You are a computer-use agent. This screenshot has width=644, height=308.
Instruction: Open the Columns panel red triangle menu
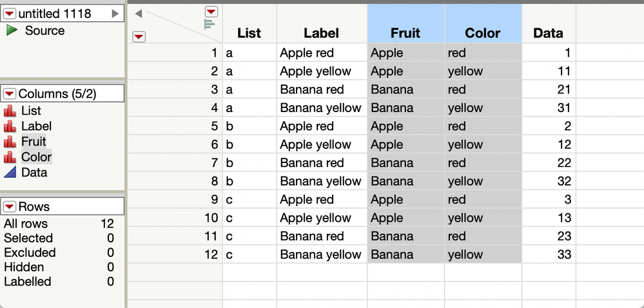[x=10, y=93]
